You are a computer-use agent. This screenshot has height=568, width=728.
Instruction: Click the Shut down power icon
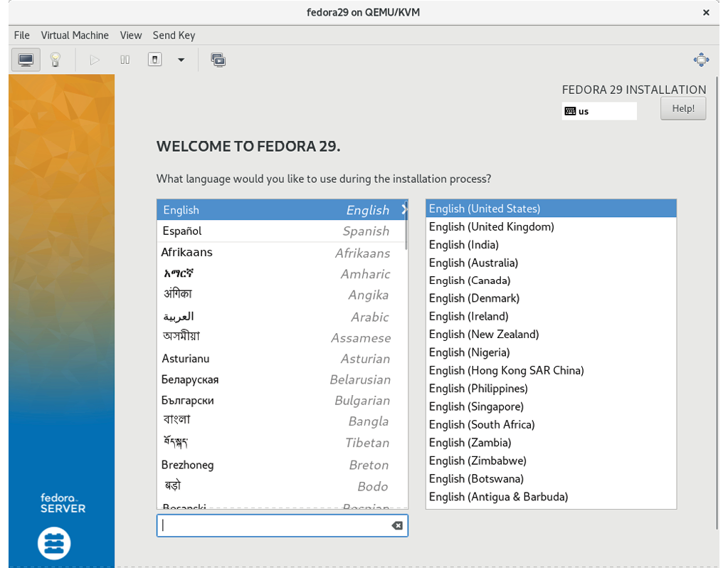154,60
